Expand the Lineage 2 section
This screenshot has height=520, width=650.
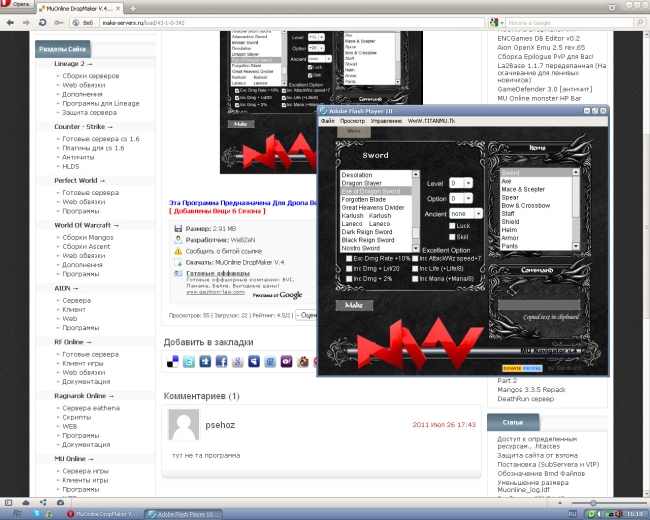(73, 63)
